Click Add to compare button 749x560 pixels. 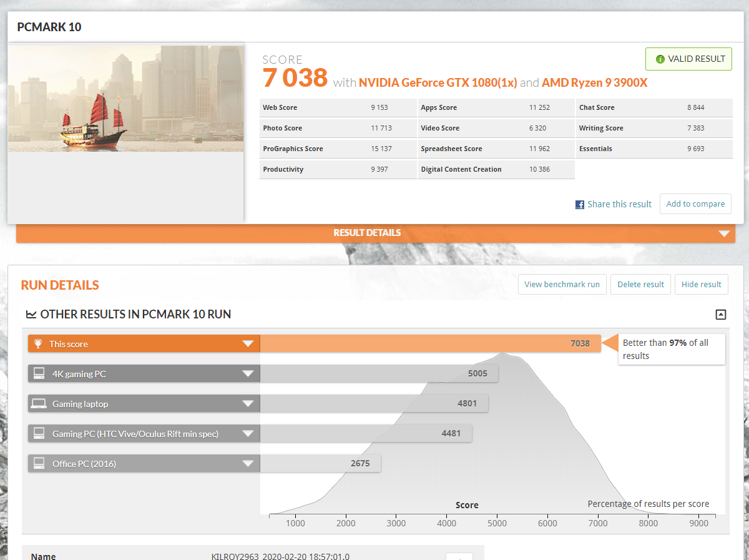tap(695, 204)
